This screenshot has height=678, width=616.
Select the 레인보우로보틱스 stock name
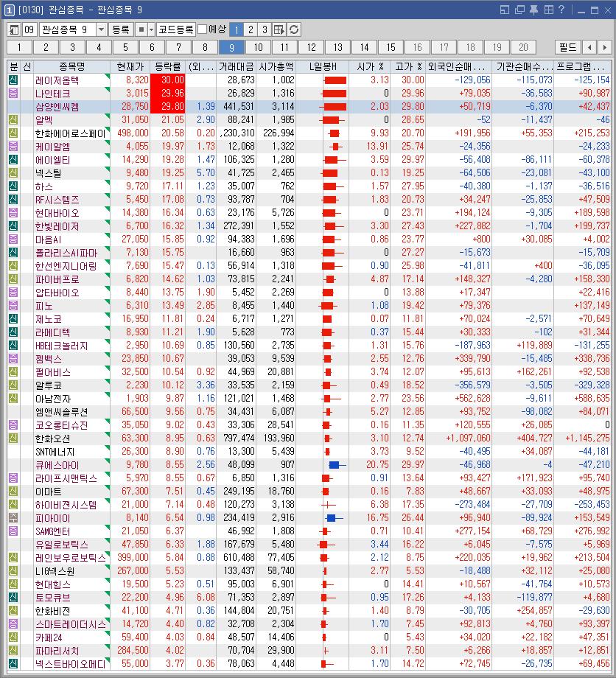tap(71, 557)
